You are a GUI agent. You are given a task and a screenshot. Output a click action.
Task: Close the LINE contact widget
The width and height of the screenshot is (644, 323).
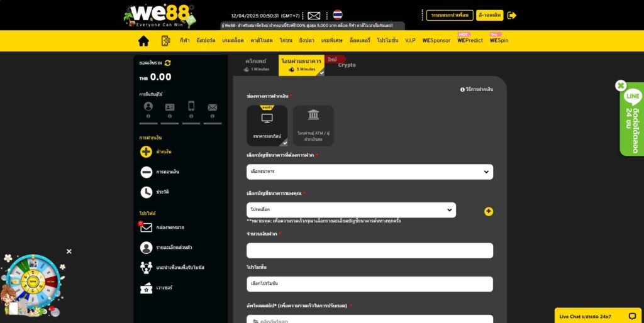(621, 86)
